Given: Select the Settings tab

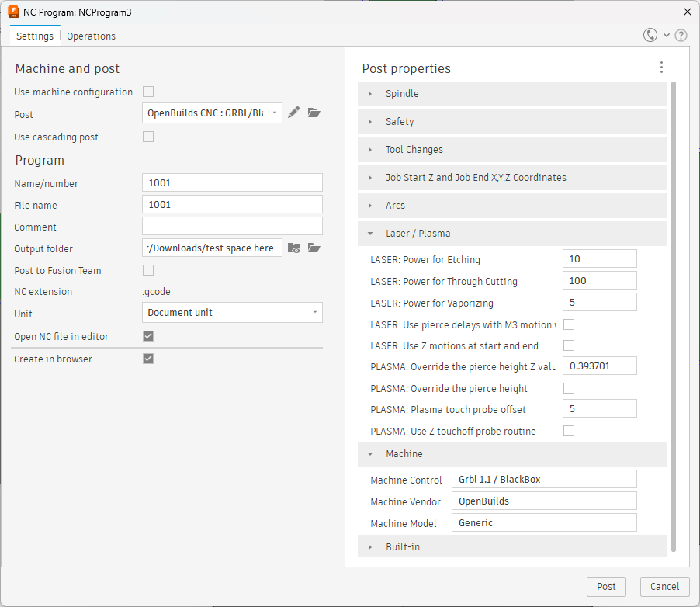Looking at the screenshot, I should point(35,36).
